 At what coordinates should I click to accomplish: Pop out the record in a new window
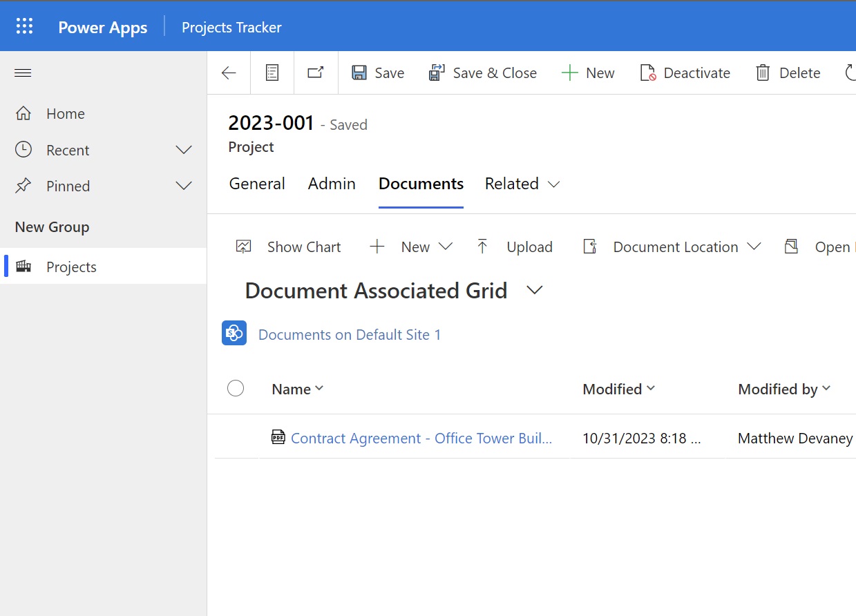tap(315, 72)
